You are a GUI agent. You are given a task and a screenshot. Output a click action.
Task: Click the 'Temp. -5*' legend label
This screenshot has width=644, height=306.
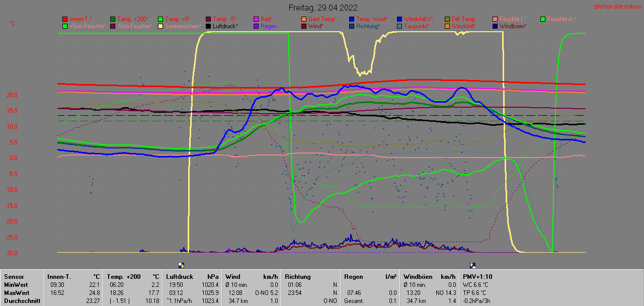pos(225,19)
